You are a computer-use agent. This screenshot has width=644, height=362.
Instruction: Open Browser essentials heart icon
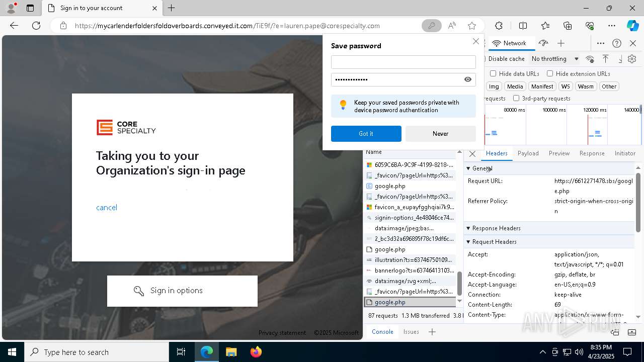click(590, 26)
